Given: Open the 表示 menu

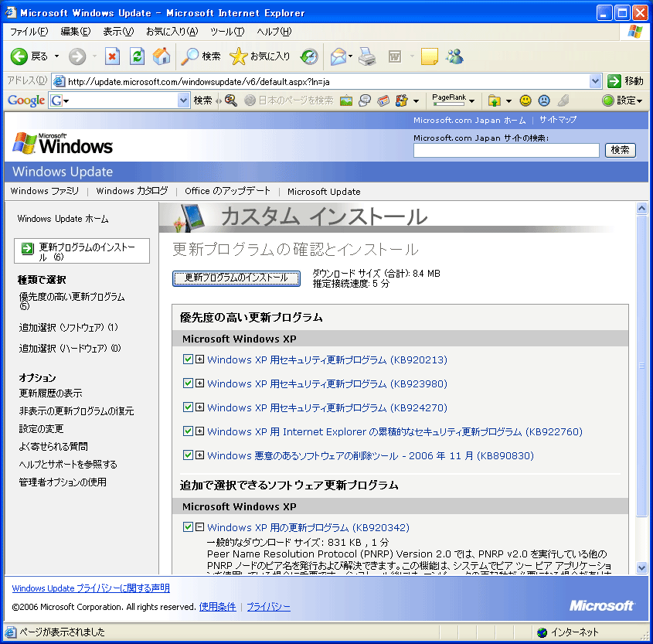Looking at the screenshot, I should (118, 32).
